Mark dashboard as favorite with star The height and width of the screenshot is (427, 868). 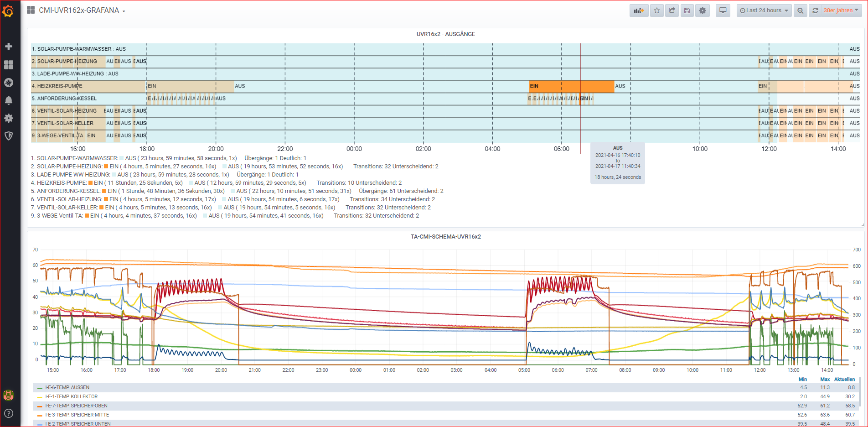coord(656,10)
